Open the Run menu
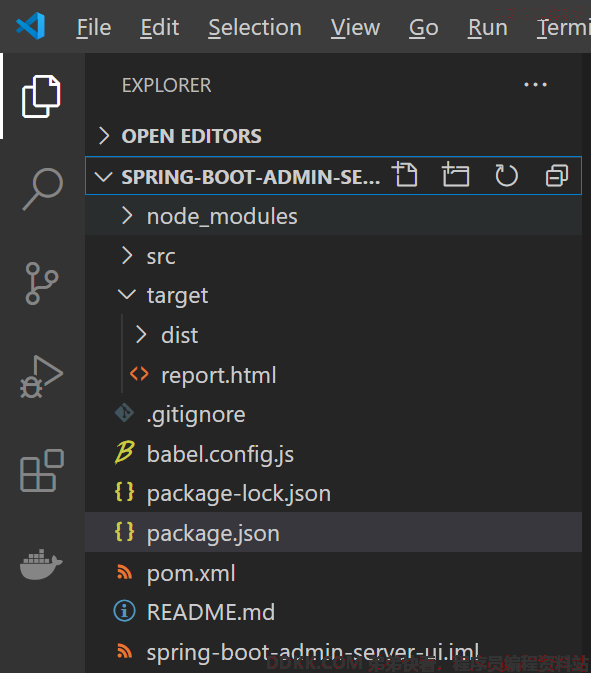Viewport: 591px width, 673px height. coord(488,27)
